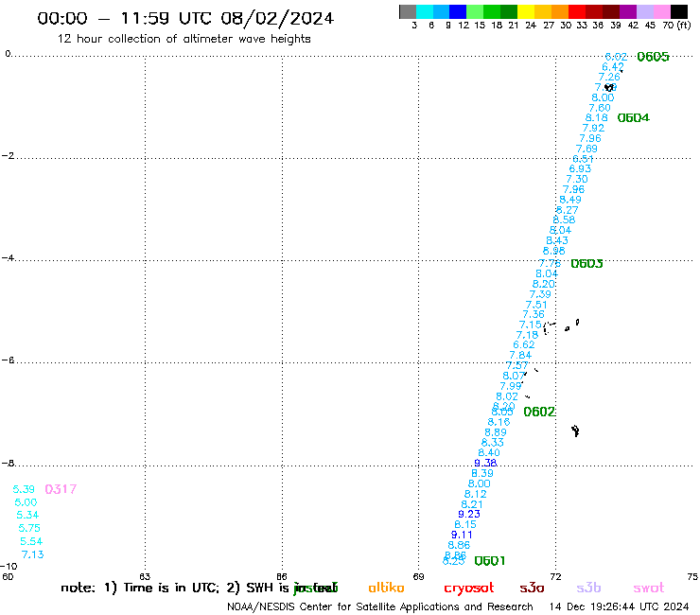Image resolution: width=700 pixels, height=615 pixels.
Task: Select the pink legend swatch
Action: click(x=661, y=11)
